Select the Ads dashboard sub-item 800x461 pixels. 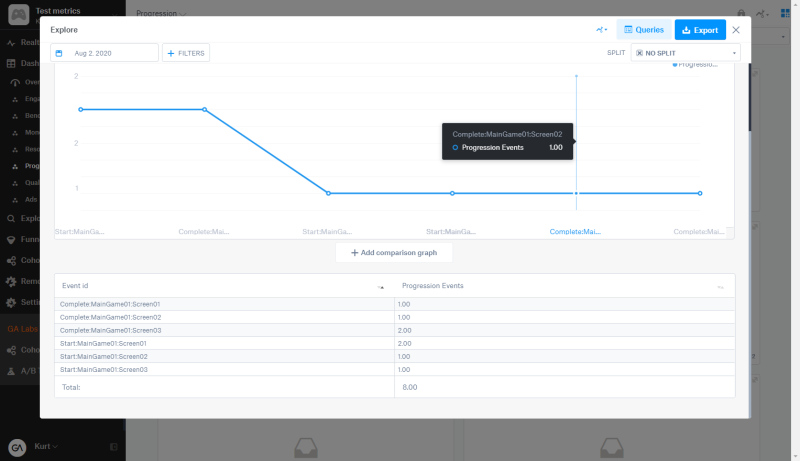tap(26, 199)
